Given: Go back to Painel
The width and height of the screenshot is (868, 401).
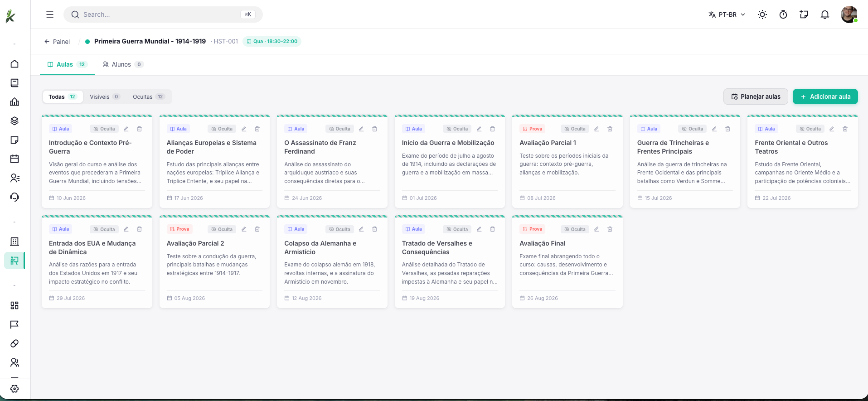Looking at the screenshot, I should pos(57,42).
